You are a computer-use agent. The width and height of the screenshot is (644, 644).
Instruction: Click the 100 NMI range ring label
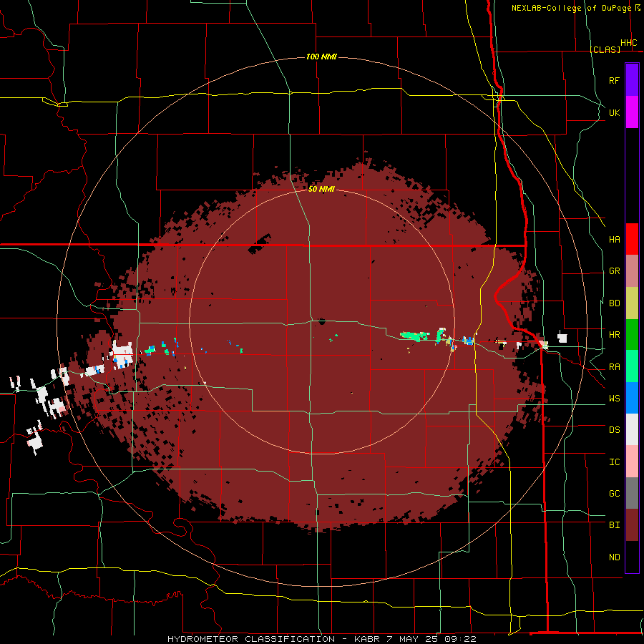321,57
